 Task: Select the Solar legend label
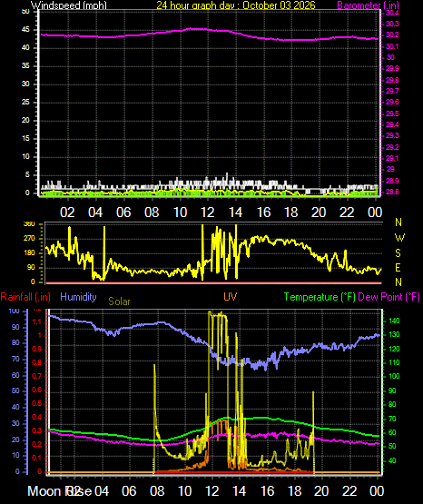pos(119,301)
